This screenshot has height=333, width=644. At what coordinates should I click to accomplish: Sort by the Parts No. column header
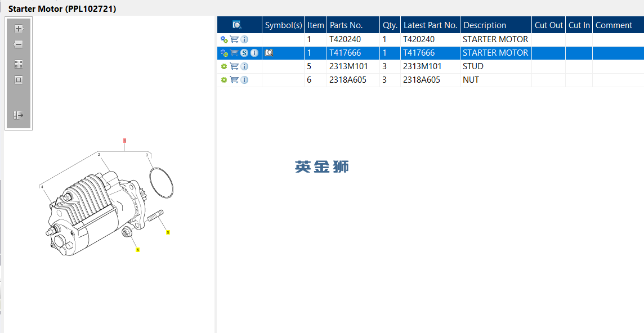(353, 25)
